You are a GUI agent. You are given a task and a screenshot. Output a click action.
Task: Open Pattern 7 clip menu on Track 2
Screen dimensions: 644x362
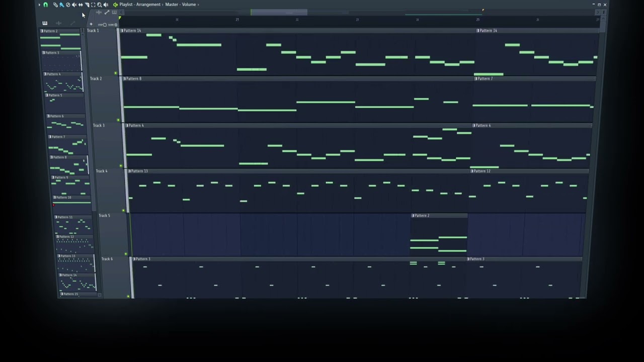point(476,78)
